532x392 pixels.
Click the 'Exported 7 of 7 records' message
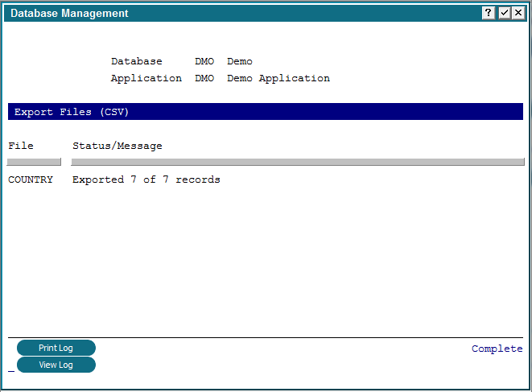pyautogui.click(x=146, y=179)
